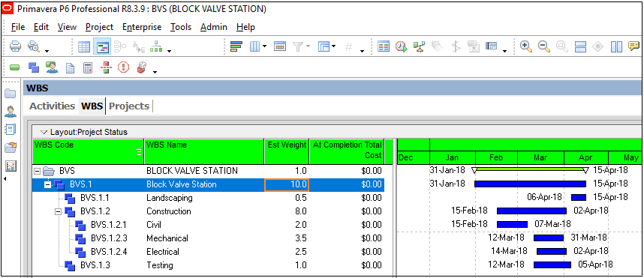Screen dimensions: 644x278
Task: Open toolbar options arrow after Risks icon
Action: click(x=155, y=73)
